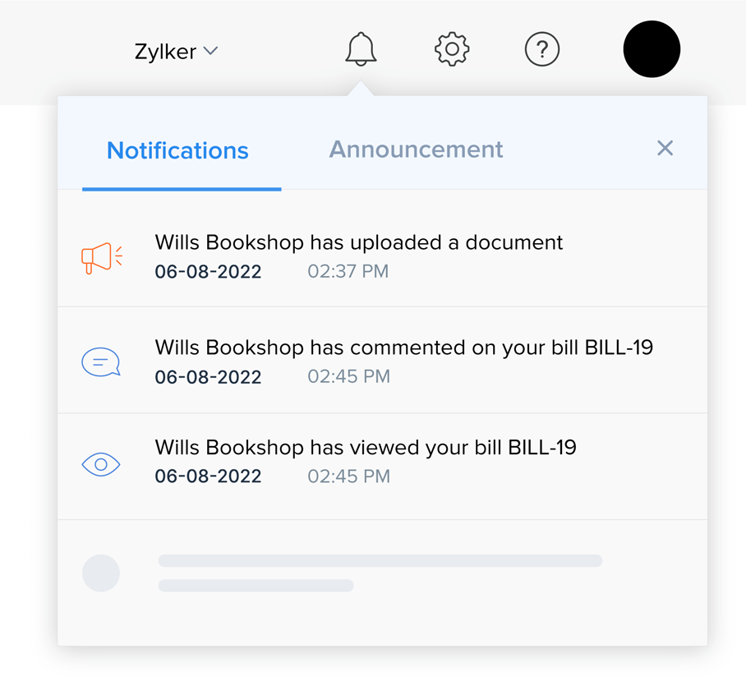Image resolution: width=746 pixels, height=700 pixels.
Task: Open "Wills Bookshop has uploaded a document" notification
Action: tap(359, 243)
